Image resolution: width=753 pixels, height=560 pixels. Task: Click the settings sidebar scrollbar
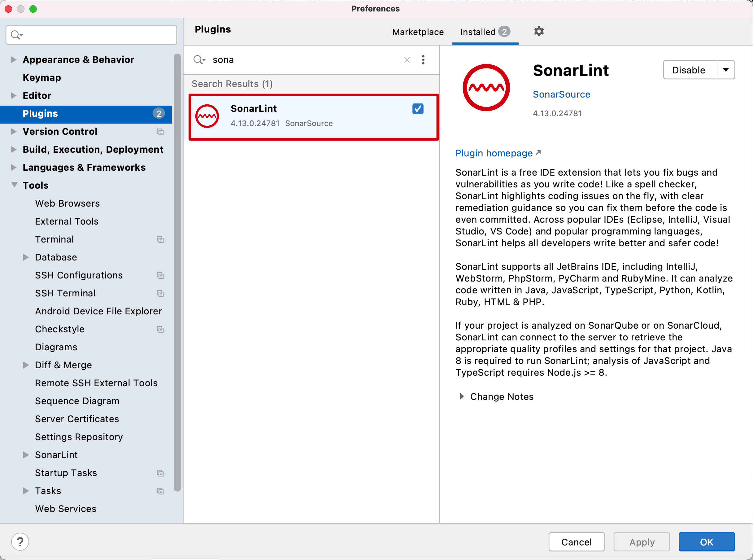pos(177,271)
